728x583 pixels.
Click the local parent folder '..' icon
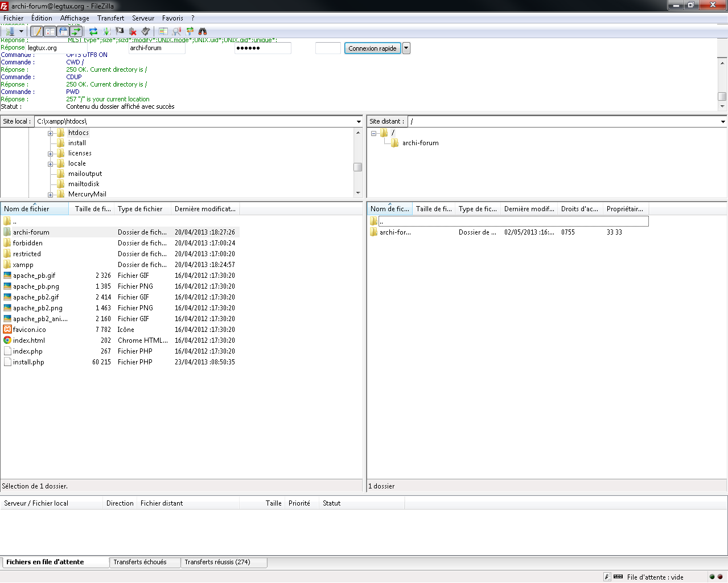[7, 221]
